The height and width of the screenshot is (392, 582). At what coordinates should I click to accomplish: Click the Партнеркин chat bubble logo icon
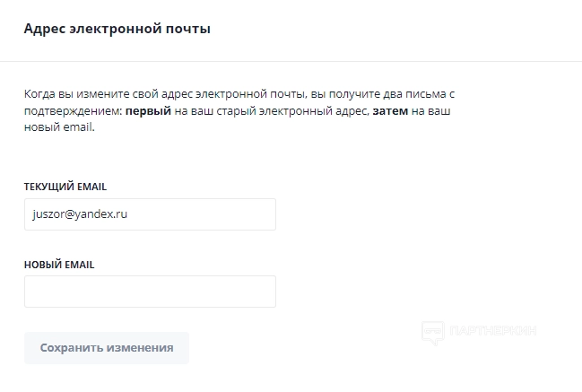pos(432,333)
